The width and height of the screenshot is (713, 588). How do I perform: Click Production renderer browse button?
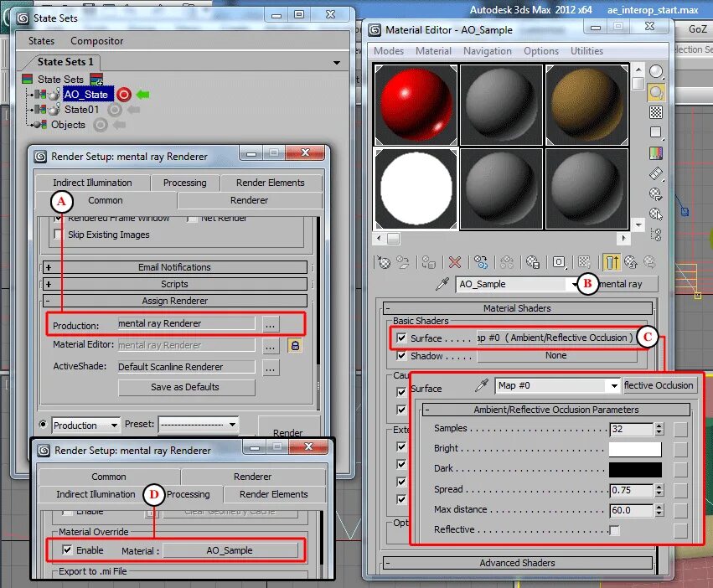271,325
